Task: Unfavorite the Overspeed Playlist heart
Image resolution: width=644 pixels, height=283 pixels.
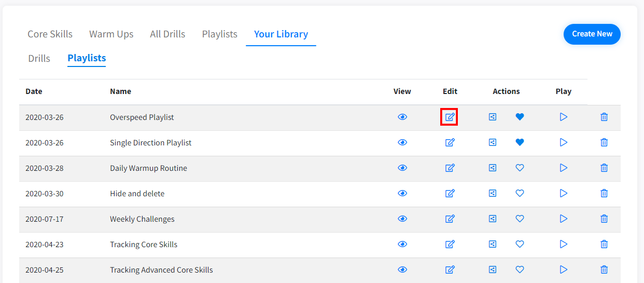Action: tap(520, 117)
